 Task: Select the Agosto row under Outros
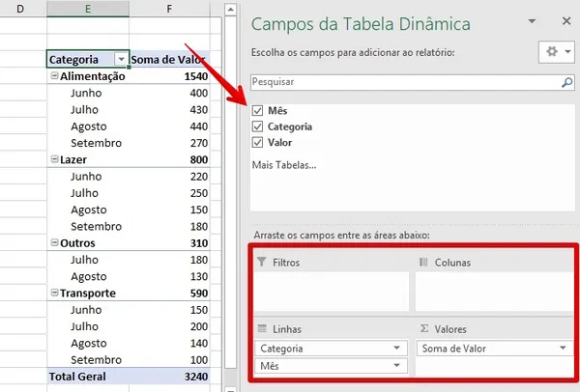click(88, 276)
